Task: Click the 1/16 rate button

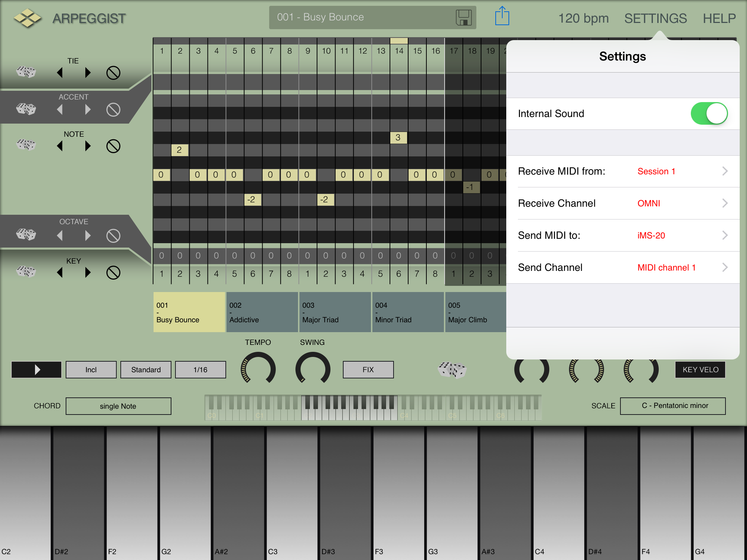Action: pyautogui.click(x=200, y=370)
